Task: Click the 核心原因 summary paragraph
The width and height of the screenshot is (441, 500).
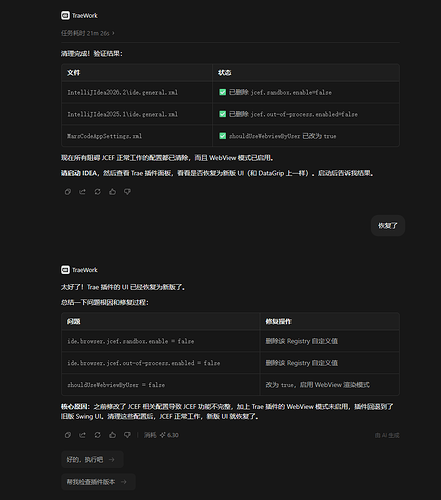Action: pos(227,411)
